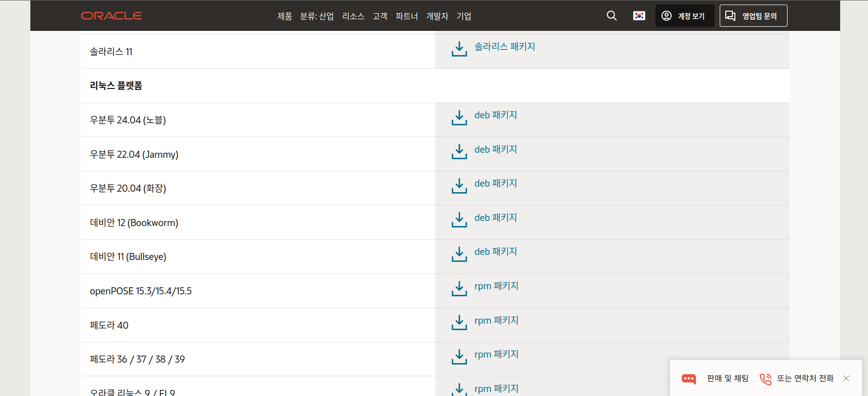This screenshot has width=868, height=396.
Task: Click the 계정 보기 button
Action: point(685,16)
